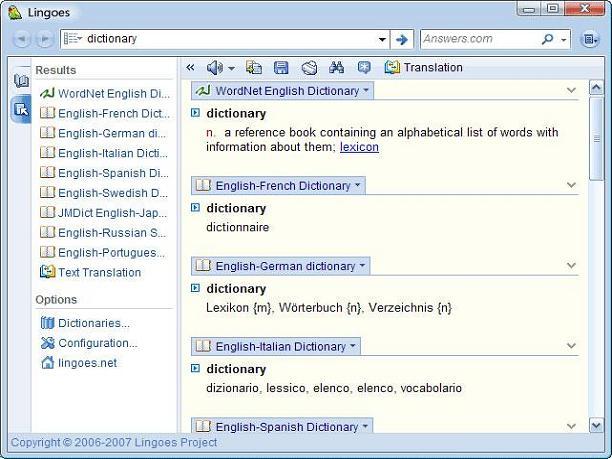
Task: Open the main menu button top right
Action: click(x=589, y=39)
